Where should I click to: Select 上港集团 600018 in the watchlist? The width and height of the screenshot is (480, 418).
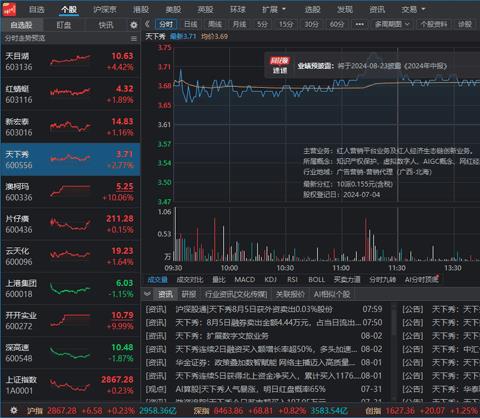70,288
